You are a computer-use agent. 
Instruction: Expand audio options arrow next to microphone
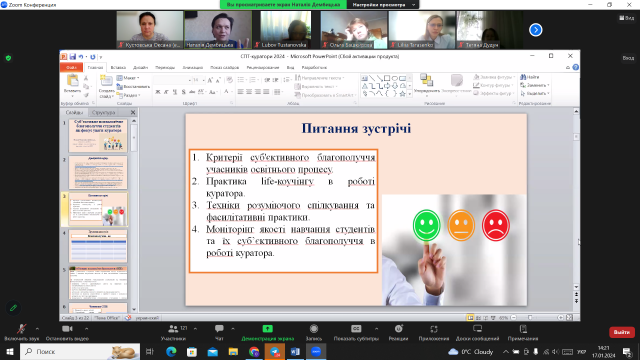(x=37, y=329)
